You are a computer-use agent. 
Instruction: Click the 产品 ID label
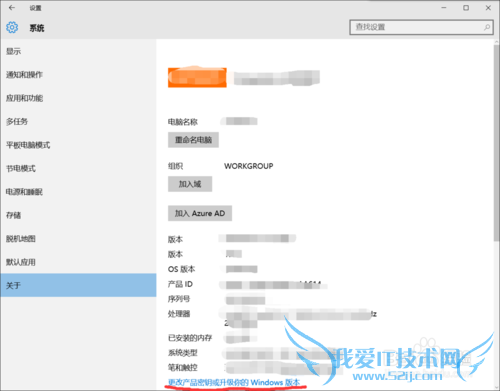180,284
